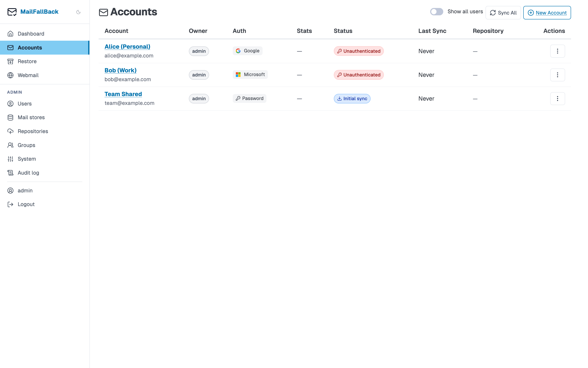This screenshot has height=368, width=588.
Task: Click the System sliders icon
Action: click(10, 159)
